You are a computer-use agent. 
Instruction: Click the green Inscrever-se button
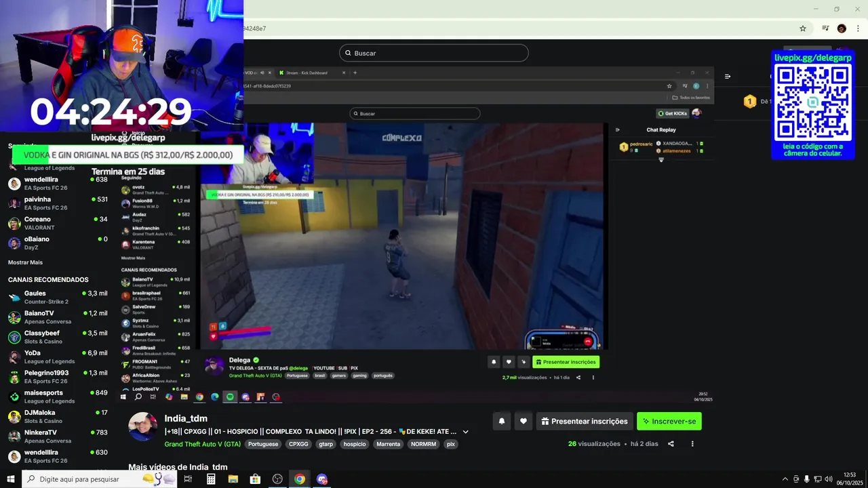click(x=669, y=421)
